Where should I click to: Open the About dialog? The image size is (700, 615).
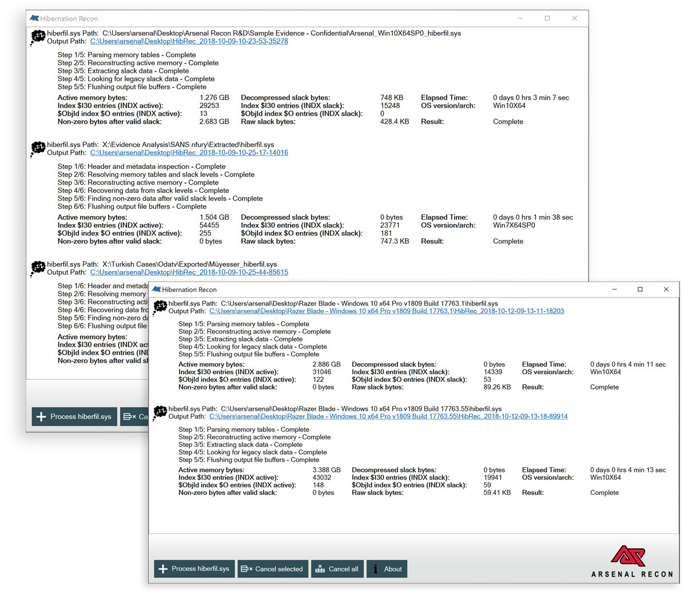click(387, 569)
